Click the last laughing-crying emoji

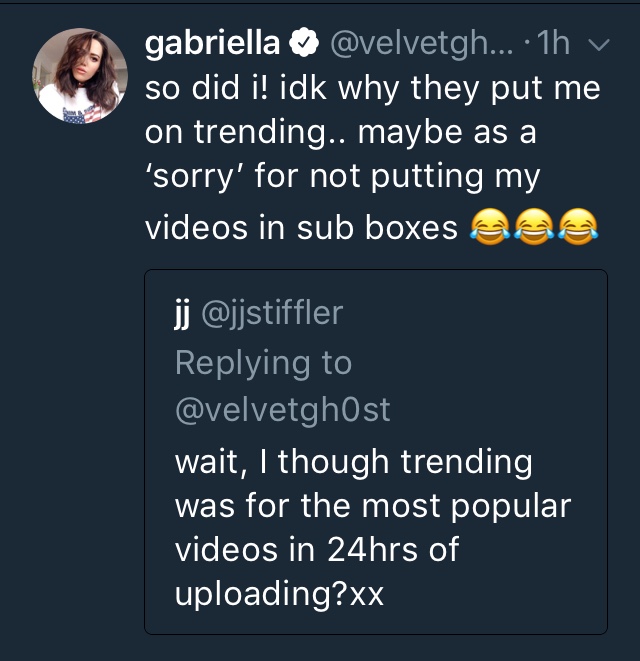(577, 228)
